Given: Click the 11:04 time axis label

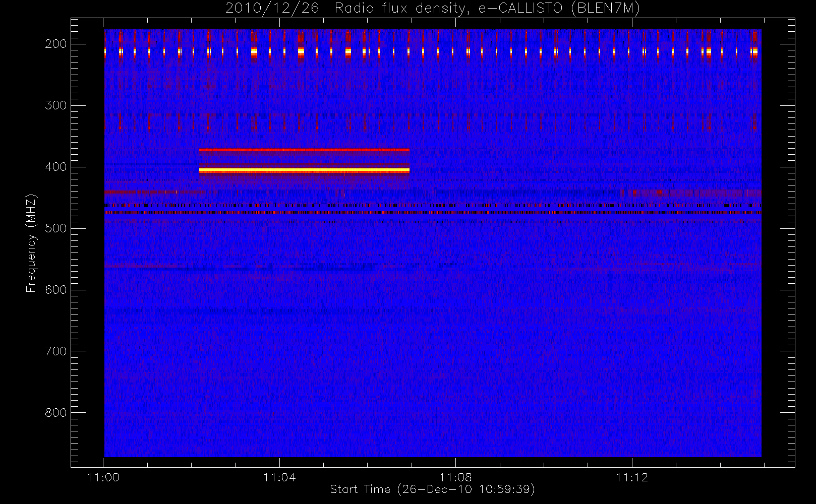Looking at the screenshot, I should pos(279,477).
